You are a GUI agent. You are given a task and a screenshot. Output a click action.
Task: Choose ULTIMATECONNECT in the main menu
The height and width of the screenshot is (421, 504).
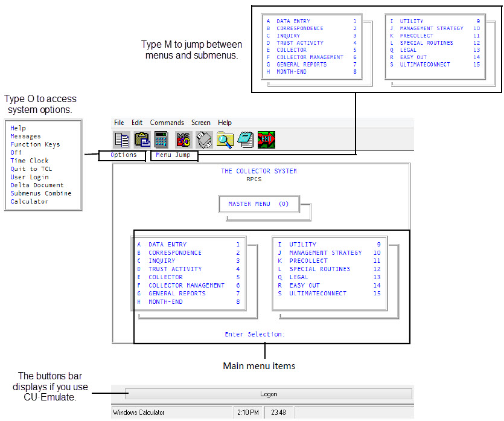317,294
